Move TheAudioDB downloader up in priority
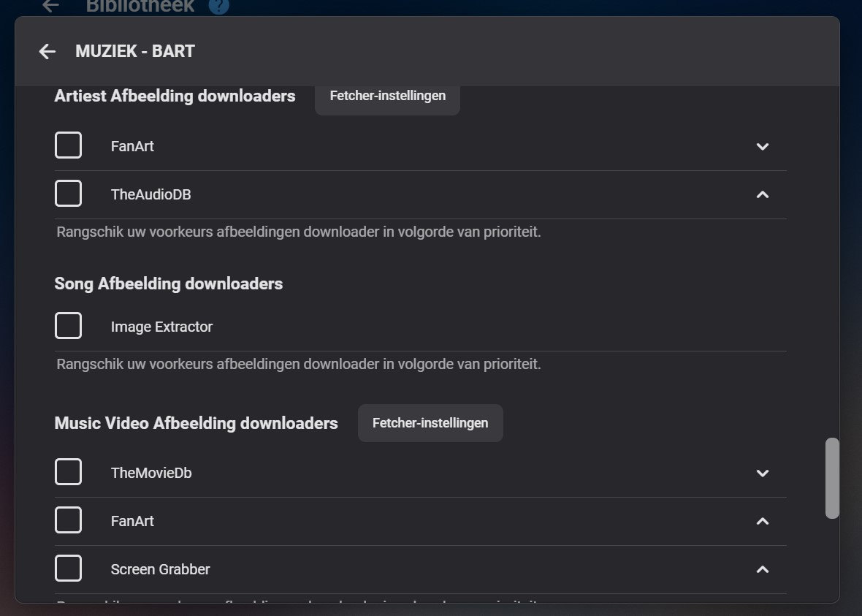 [x=763, y=195]
